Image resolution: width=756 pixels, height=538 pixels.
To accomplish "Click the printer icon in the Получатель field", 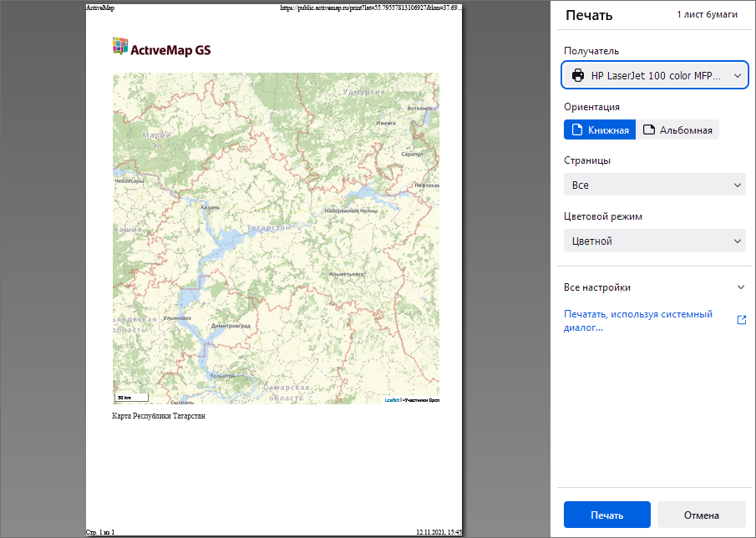I will click(578, 76).
